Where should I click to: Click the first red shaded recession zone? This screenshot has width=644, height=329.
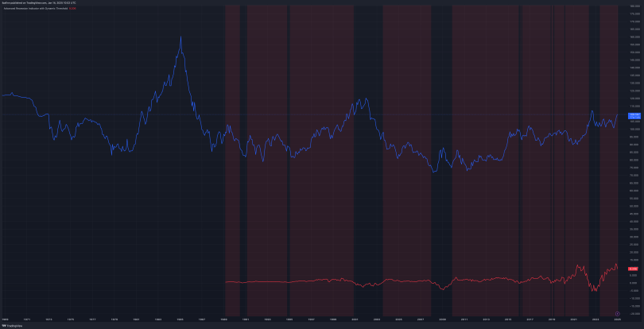pos(232,159)
